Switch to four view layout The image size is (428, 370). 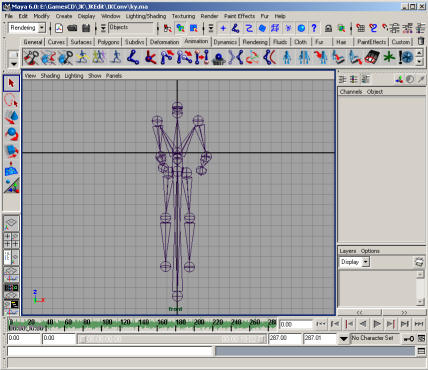click(x=11, y=240)
